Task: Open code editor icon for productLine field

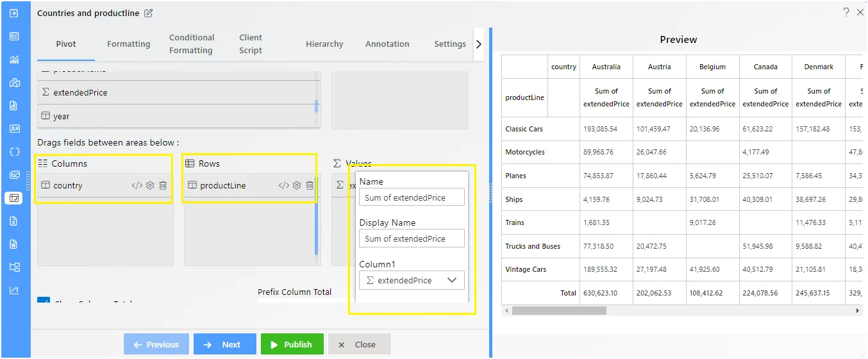Action: 283,185
